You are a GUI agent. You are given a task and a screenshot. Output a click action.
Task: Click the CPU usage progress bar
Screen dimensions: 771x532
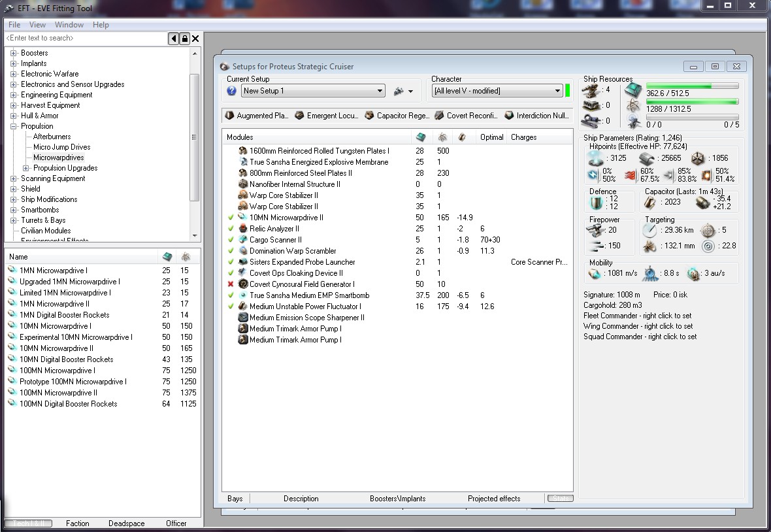(692, 86)
